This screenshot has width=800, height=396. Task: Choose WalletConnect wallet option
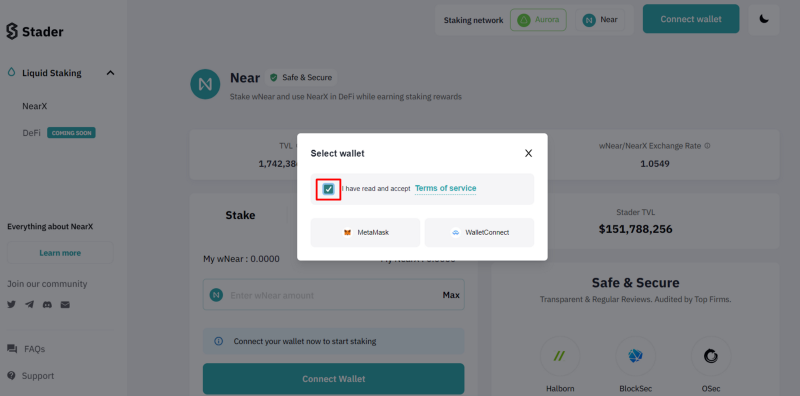pyautogui.click(x=480, y=233)
